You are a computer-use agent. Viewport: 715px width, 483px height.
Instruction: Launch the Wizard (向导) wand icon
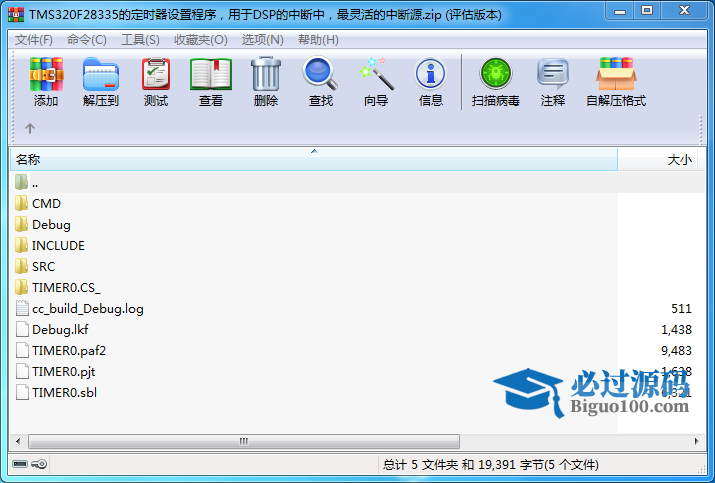(376, 73)
